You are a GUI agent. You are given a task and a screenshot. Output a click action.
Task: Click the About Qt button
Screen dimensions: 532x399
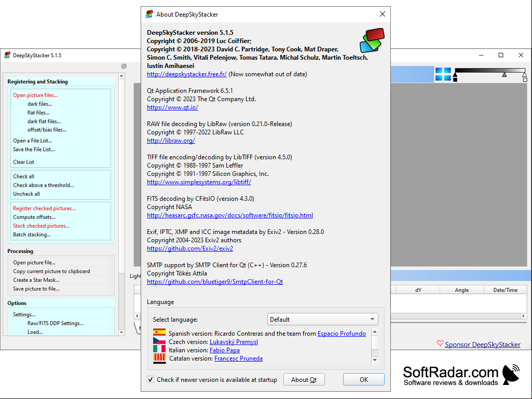304,379
